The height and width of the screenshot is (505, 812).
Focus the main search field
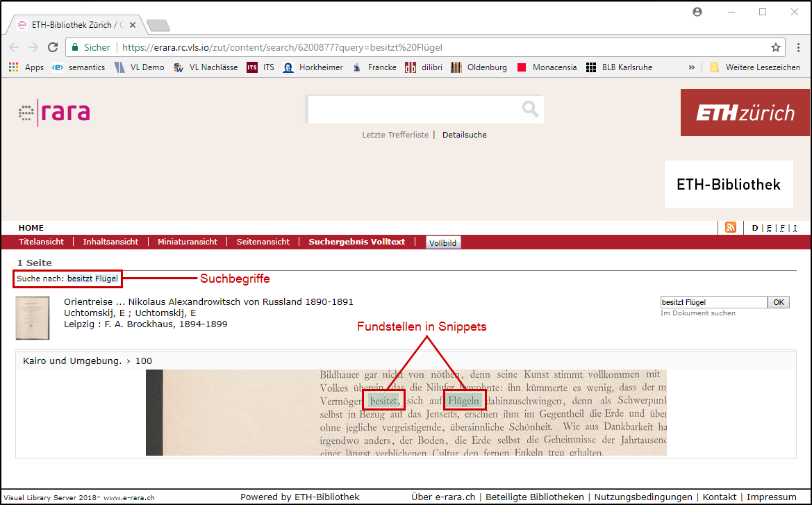pos(415,109)
